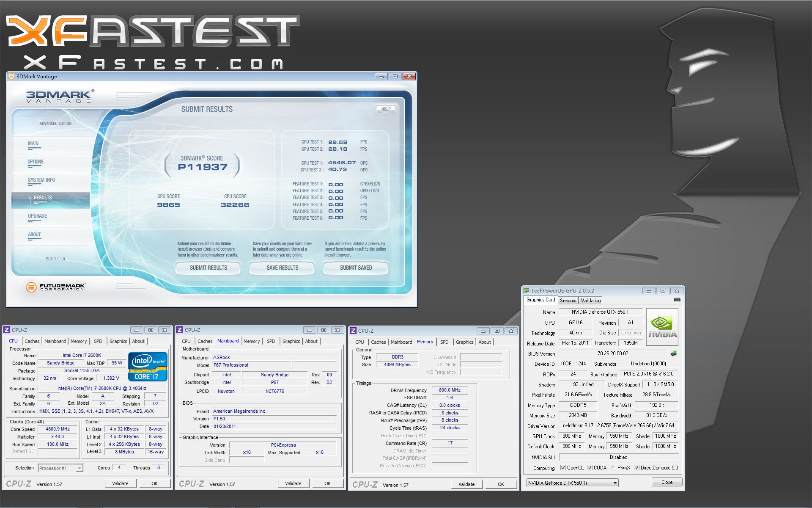Click the motherboard model P67 Professional
This screenshot has width=812, height=508.
[252, 365]
